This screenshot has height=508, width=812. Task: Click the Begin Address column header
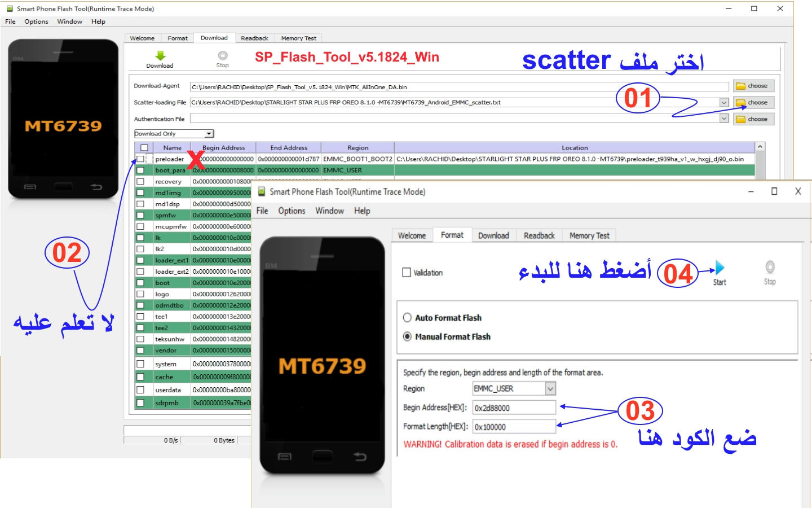(x=224, y=148)
